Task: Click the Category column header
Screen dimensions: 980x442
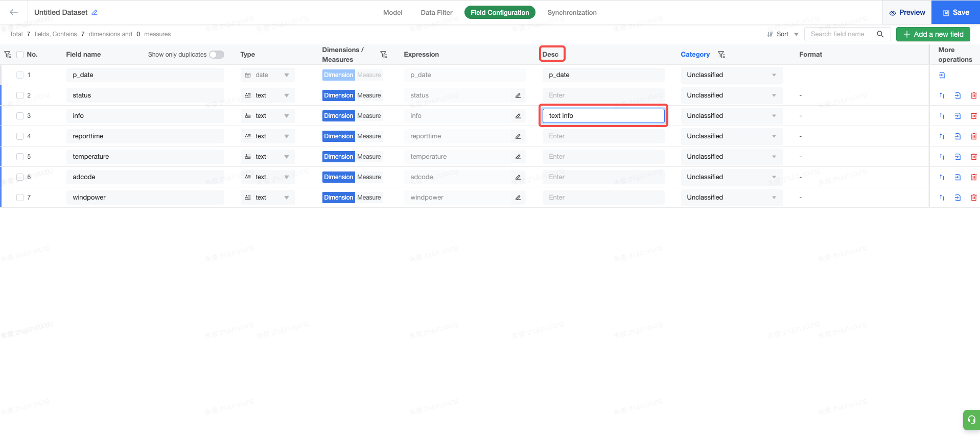Action: click(695, 55)
